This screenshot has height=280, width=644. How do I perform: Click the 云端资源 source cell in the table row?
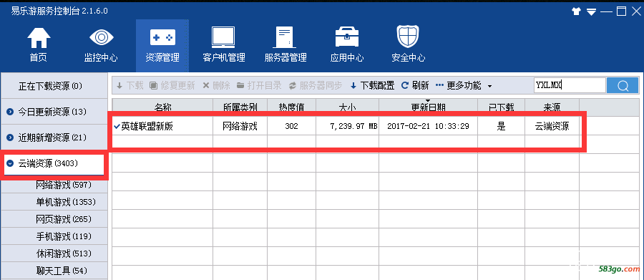552,126
